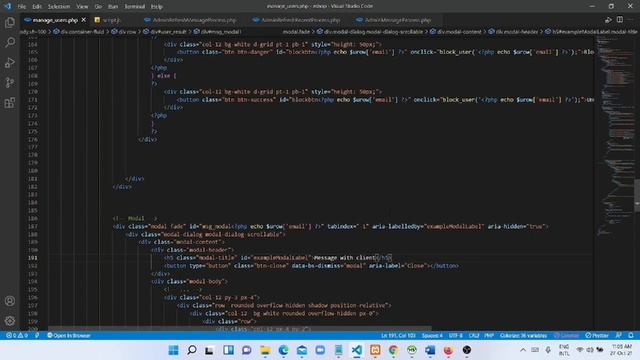
Task: Open XAMPP from the taskbar
Action: coord(375,350)
